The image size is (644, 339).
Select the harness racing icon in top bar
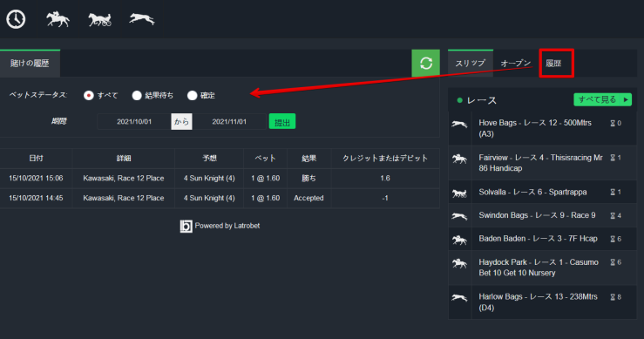99,19
